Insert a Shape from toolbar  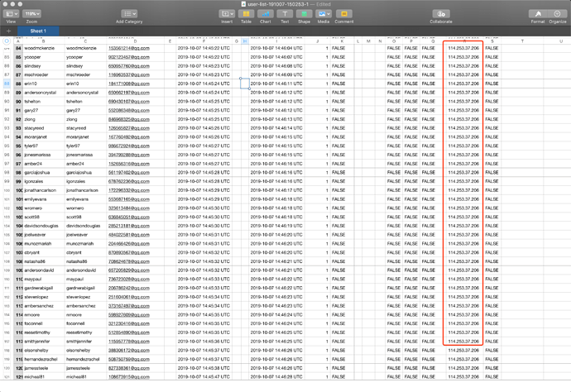coord(304,14)
